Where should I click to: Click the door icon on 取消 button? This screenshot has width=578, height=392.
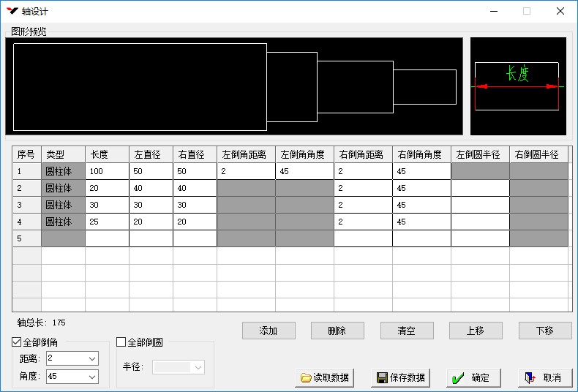[x=530, y=377]
